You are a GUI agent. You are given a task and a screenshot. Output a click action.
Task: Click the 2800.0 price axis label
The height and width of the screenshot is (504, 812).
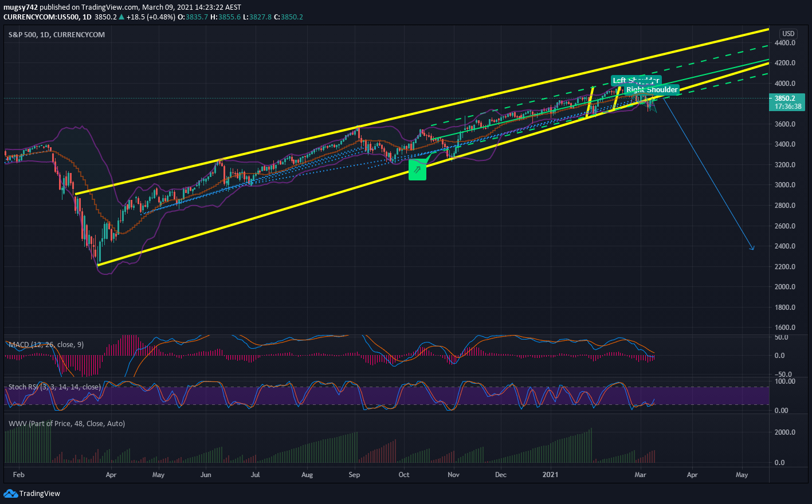tap(784, 206)
